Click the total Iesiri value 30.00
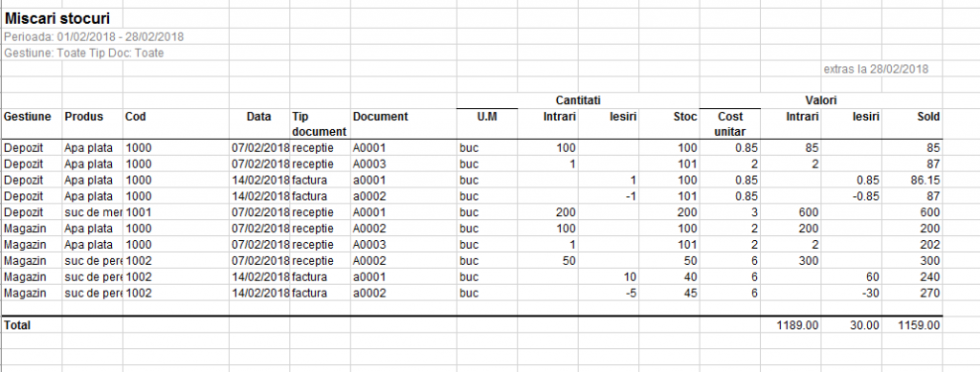980x372 pixels. [x=863, y=325]
